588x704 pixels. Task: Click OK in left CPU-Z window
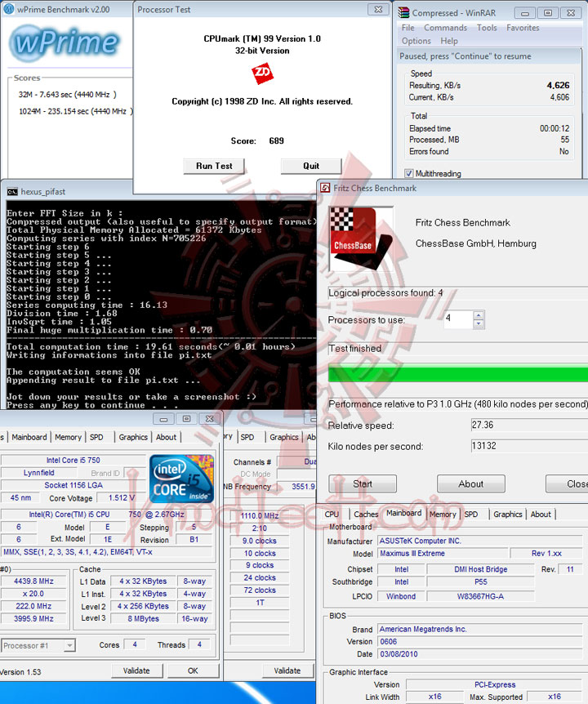pyautogui.click(x=193, y=671)
